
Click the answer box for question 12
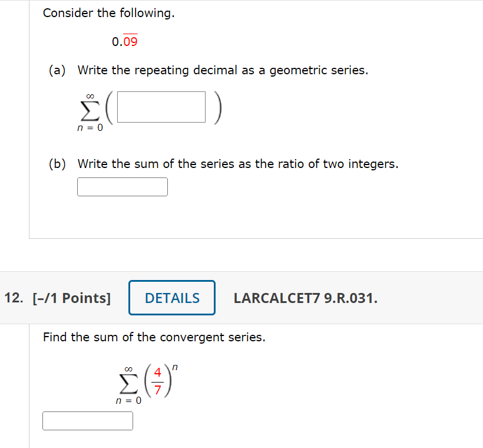click(x=87, y=420)
